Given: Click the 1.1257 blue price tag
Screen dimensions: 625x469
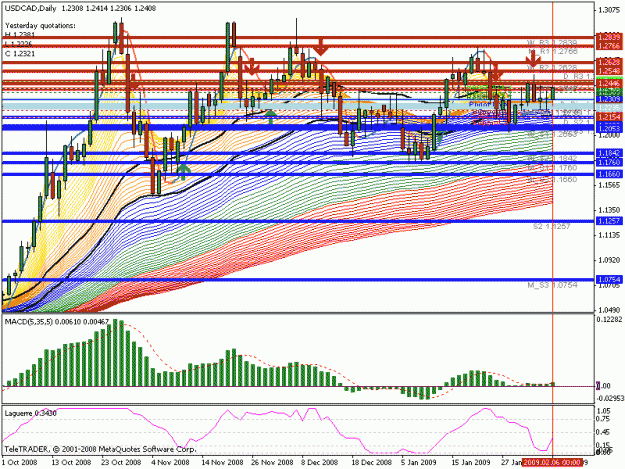Looking at the screenshot, I should 609,221.
